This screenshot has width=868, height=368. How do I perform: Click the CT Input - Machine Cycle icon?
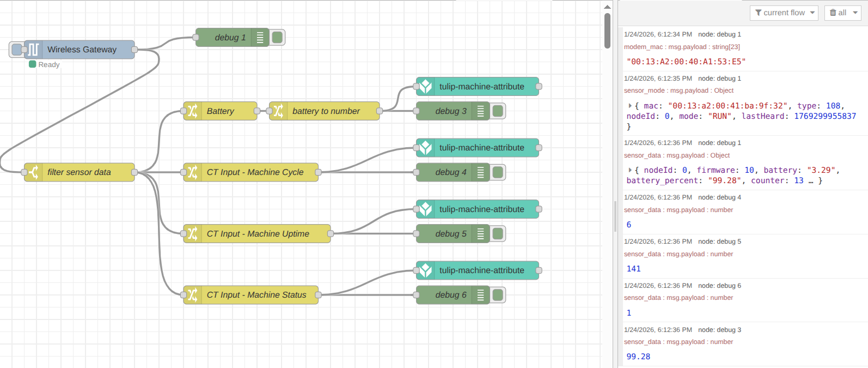[193, 172]
